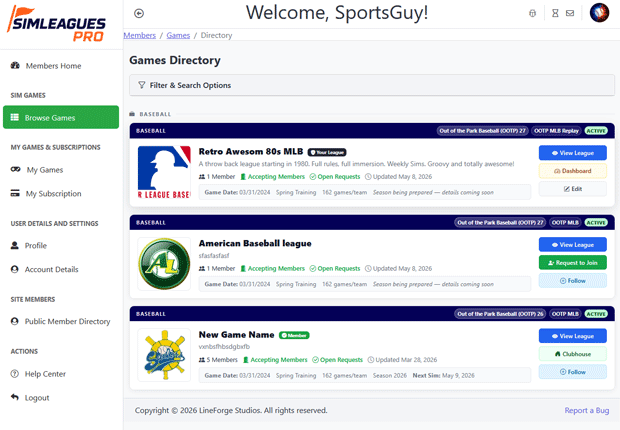
Task: Open Clubhouse for New Game Name
Action: click(573, 354)
